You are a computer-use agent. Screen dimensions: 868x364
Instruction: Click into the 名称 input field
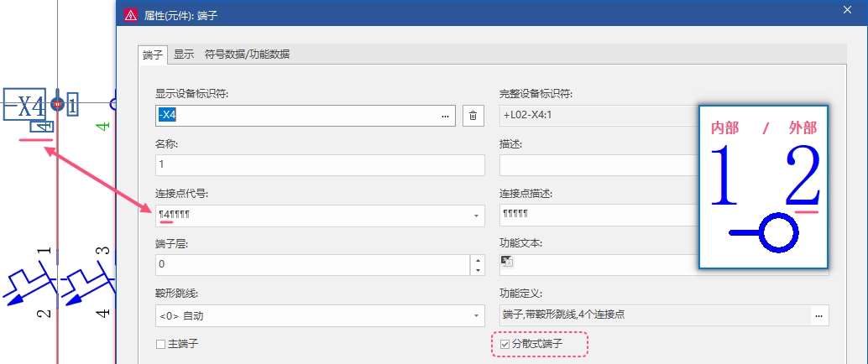(319, 165)
